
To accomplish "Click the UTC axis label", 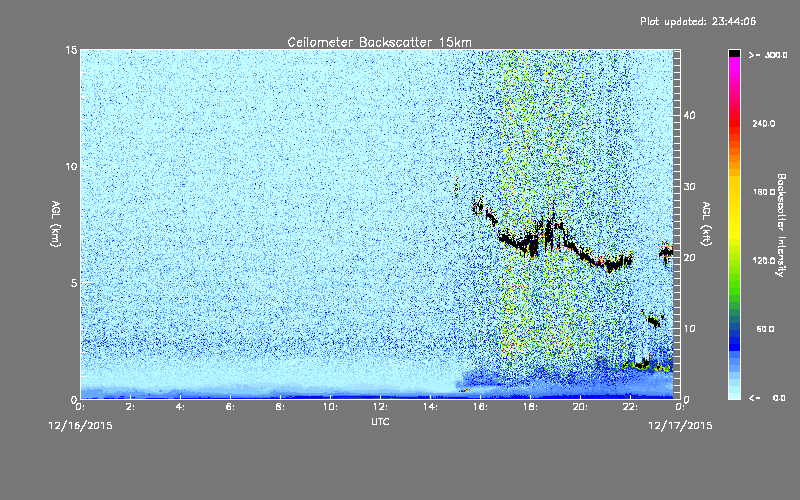I will click(380, 421).
